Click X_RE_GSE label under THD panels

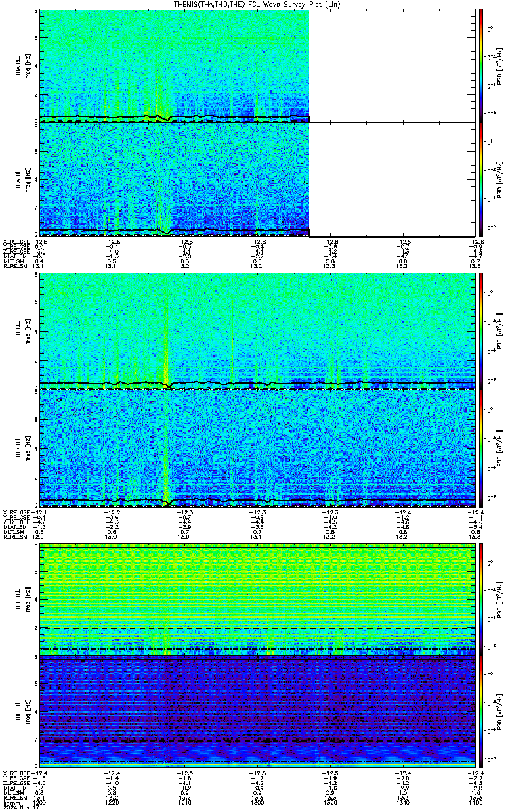(16, 512)
